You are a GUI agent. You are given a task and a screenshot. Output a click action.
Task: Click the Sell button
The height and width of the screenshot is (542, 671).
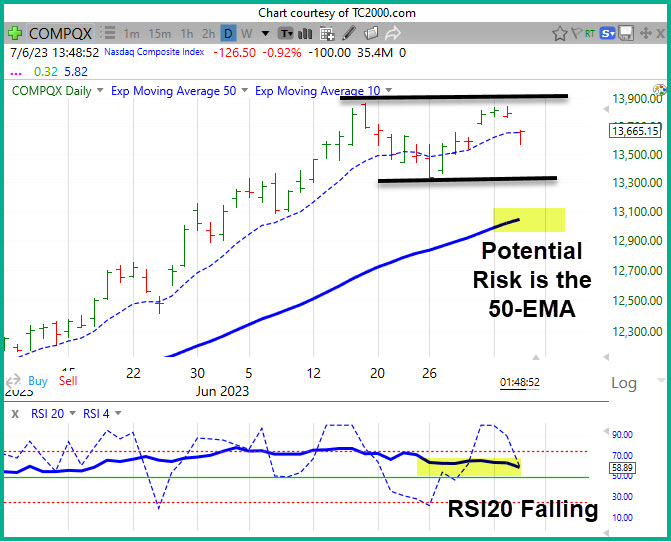(68, 381)
